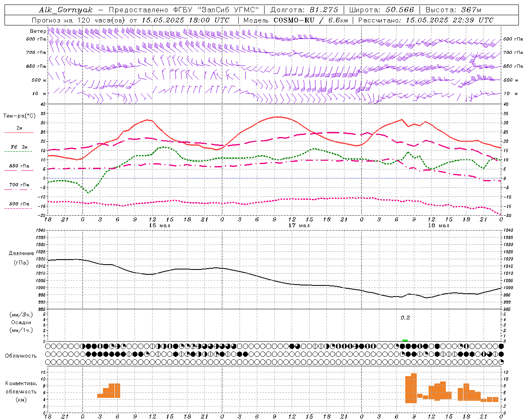Click the tallest orange convective bar near 9h 18 мая
The height and width of the screenshot is (420, 525).
point(414,388)
